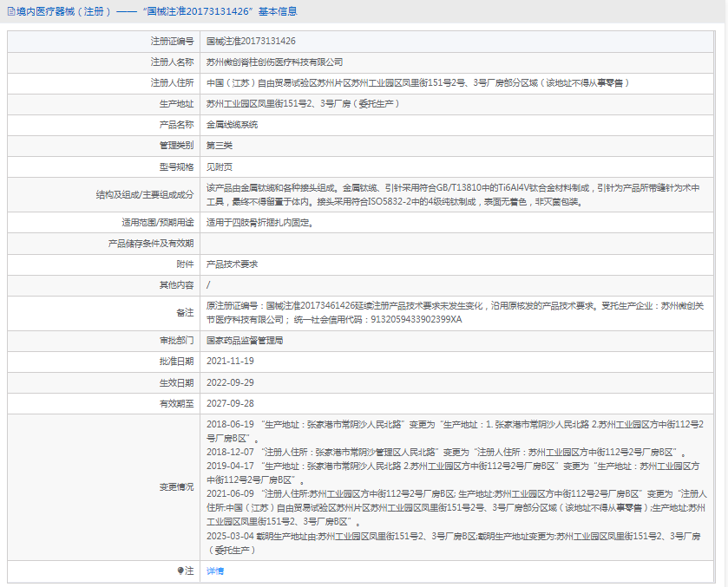Click the 变更情况 label

coord(176,487)
